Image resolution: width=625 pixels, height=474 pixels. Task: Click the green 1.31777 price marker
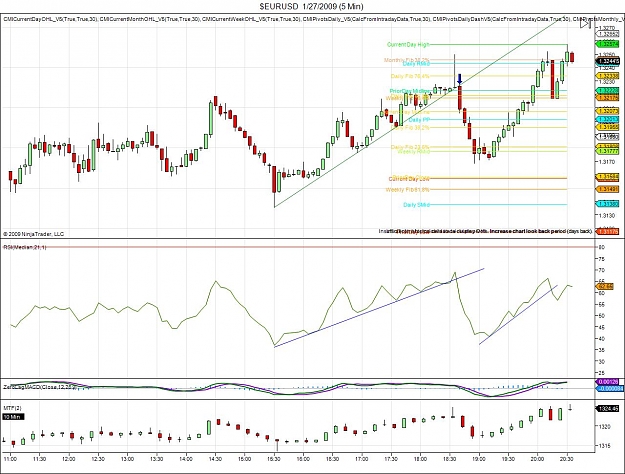(x=607, y=151)
